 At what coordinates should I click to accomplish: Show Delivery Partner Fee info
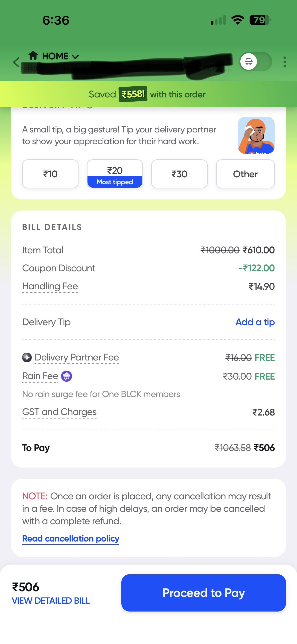click(x=77, y=357)
